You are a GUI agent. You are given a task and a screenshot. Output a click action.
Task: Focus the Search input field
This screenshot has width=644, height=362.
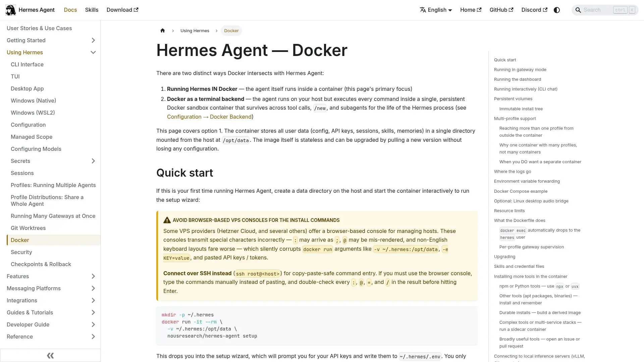coord(605,10)
